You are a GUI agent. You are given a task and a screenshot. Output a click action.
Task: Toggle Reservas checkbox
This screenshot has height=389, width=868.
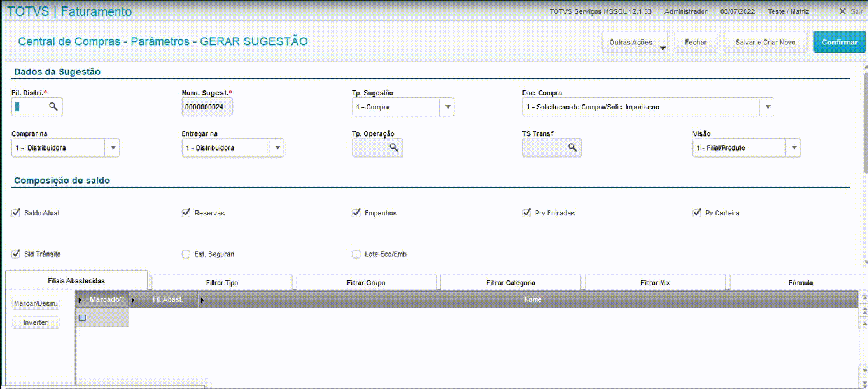(x=186, y=213)
